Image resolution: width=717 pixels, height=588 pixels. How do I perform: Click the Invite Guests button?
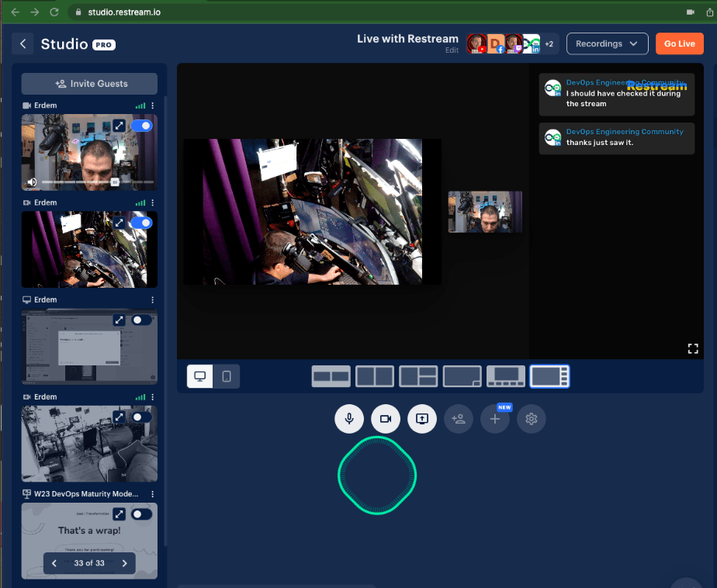[x=89, y=84]
